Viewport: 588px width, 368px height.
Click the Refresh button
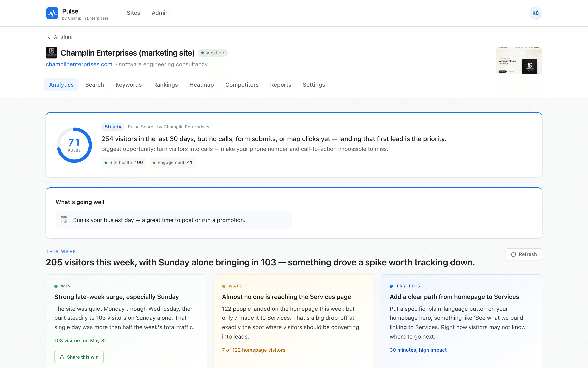click(524, 254)
